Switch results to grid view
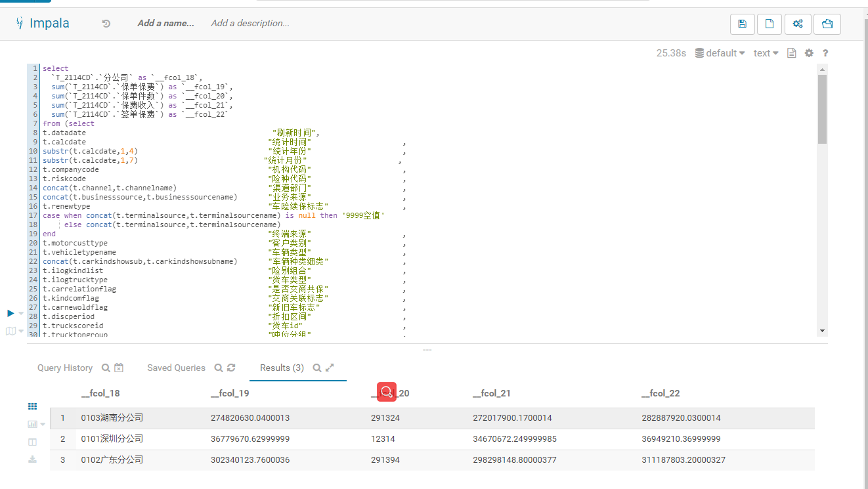The height and width of the screenshot is (489, 868). (x=32, y=406)
